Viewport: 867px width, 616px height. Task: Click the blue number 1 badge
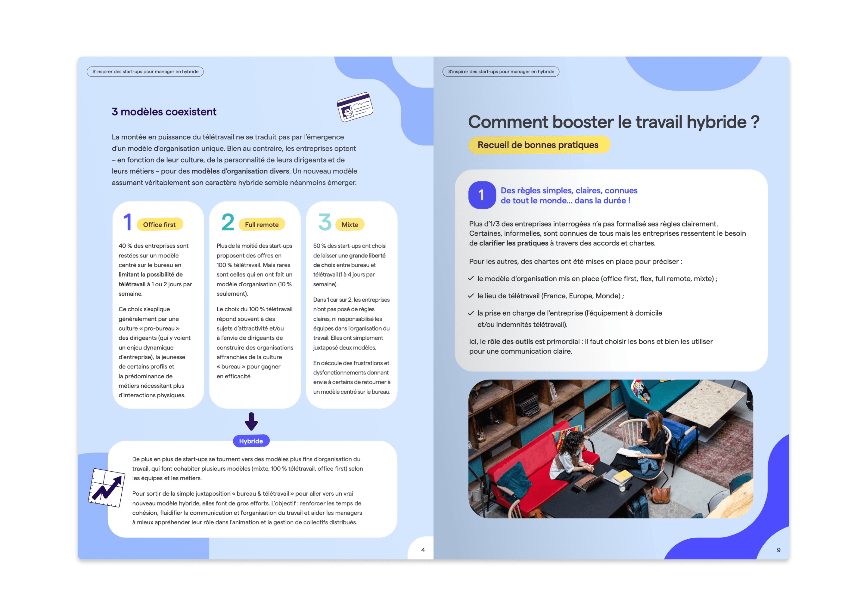(x=482, y=195)
